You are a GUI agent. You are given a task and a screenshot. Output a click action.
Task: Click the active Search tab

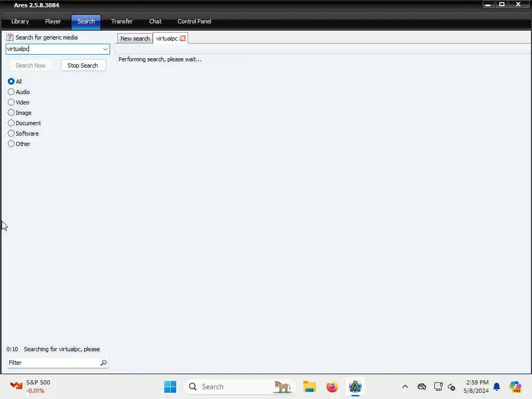(x=86, y=22)
